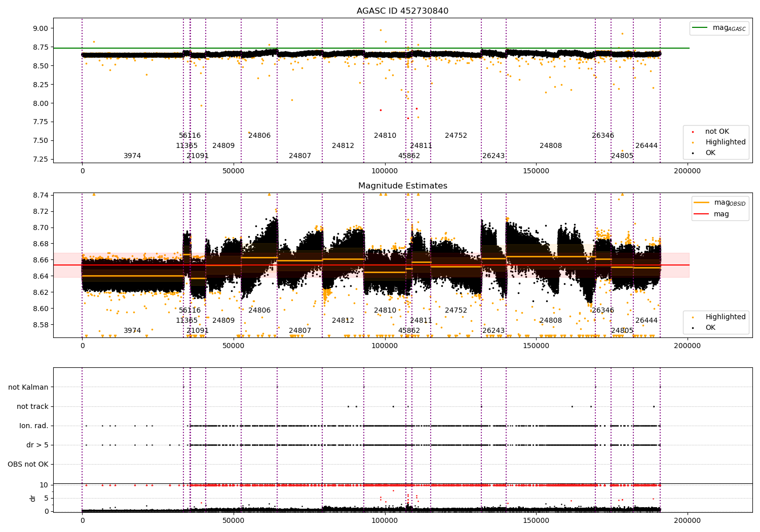Click obsid label 24812 in the AGASC ID plot

(343, 146)
